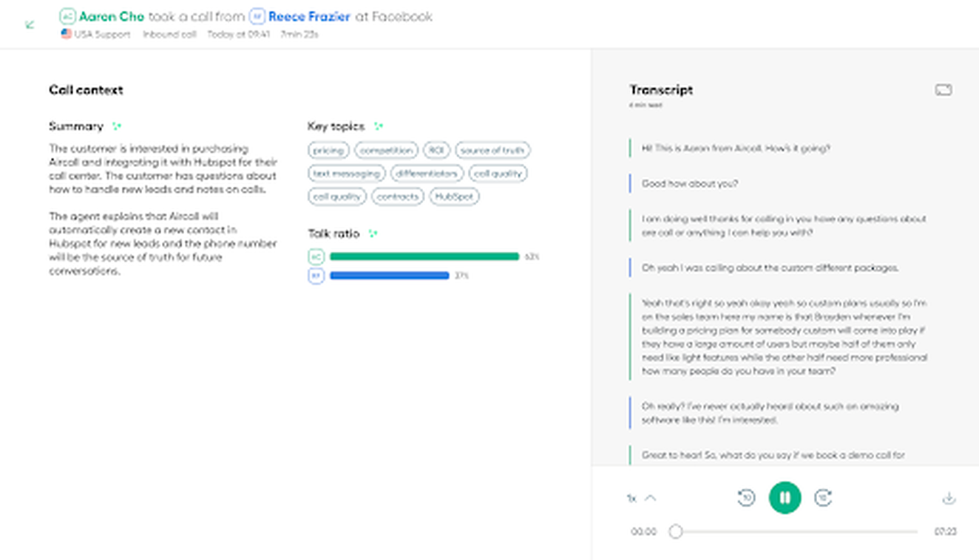The height and width of the screenshot is (560, 979).
Task: Click transcript line "Oh really? I've never actually heard"
Action: pyautogui.click(x=770, y=413)
